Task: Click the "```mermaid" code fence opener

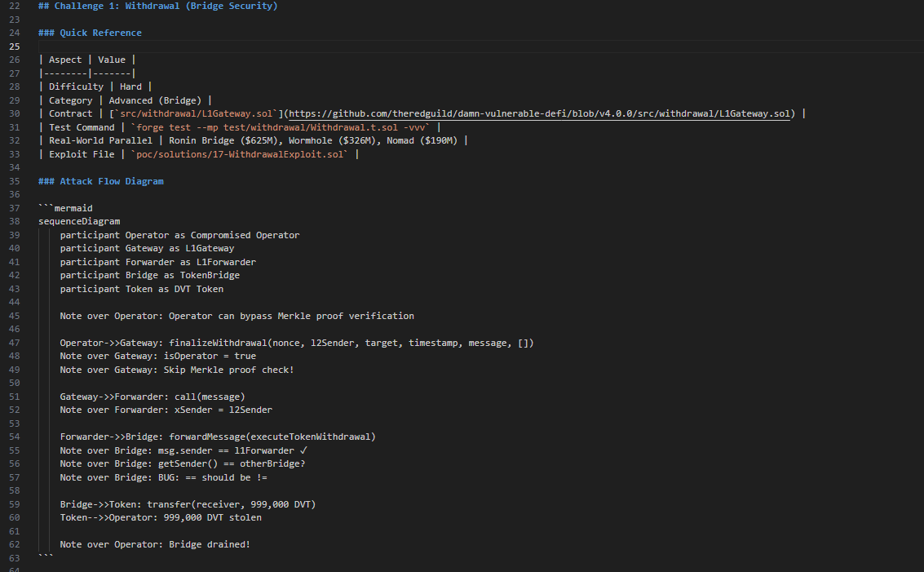Action: [x=65, y=208]
